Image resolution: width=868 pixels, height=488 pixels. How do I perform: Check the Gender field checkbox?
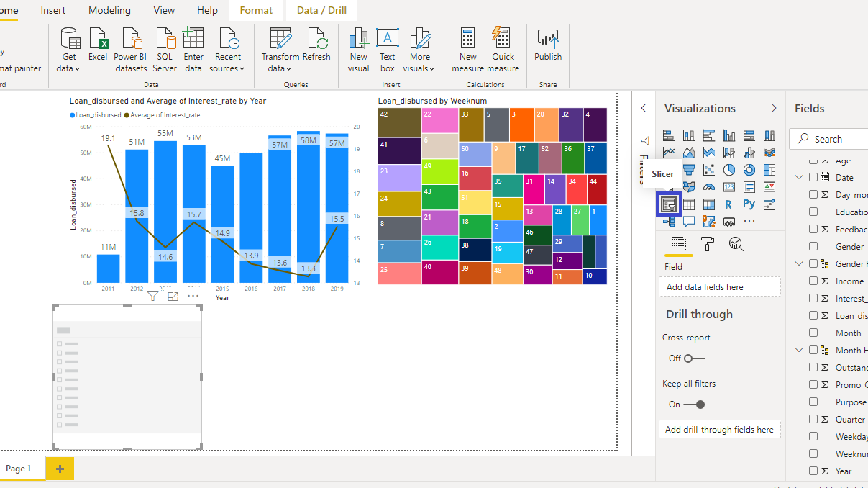[x=813, y=246]
